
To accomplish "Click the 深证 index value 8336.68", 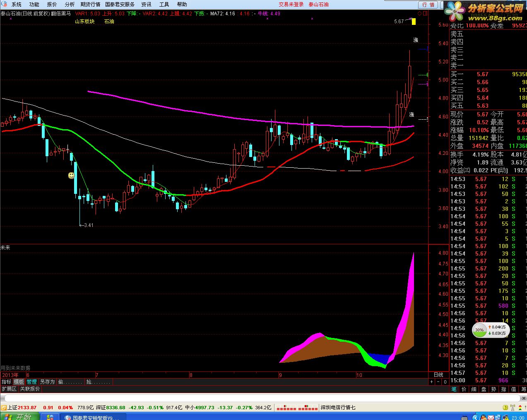I will [x=116, y=408].
